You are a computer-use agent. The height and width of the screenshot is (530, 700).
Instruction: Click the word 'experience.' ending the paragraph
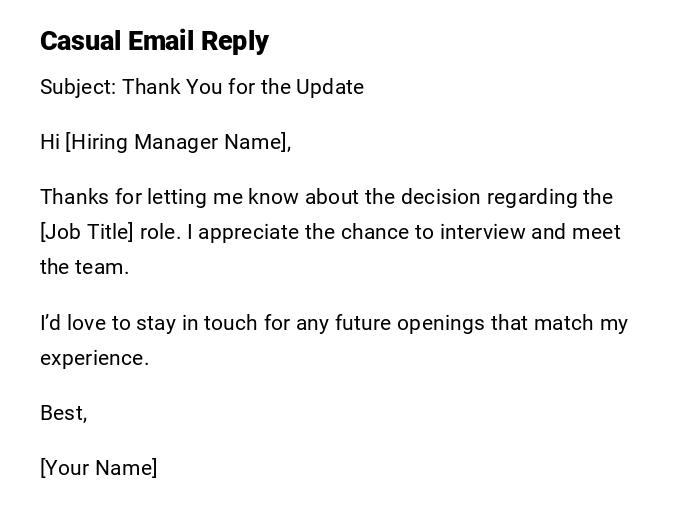[x=94, y=358]
